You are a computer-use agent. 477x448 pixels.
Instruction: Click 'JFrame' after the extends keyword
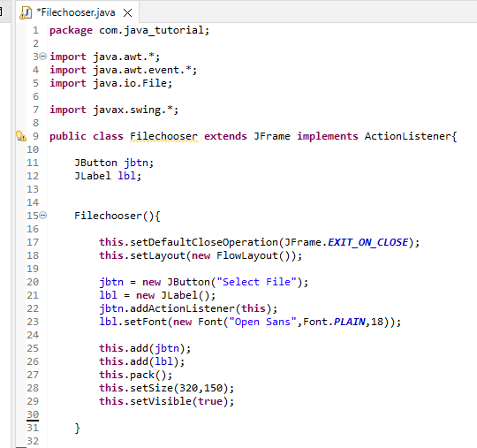(x=272, y=136)
